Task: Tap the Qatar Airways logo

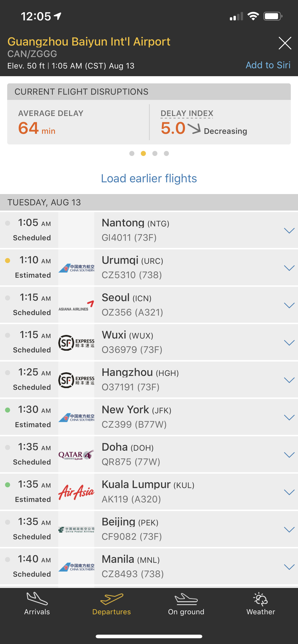Action: 76,455
